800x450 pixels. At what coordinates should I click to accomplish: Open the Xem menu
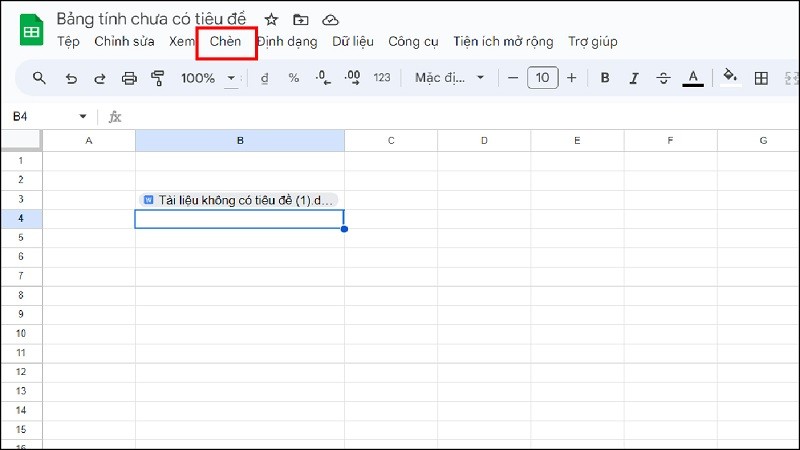pos(182,41)
